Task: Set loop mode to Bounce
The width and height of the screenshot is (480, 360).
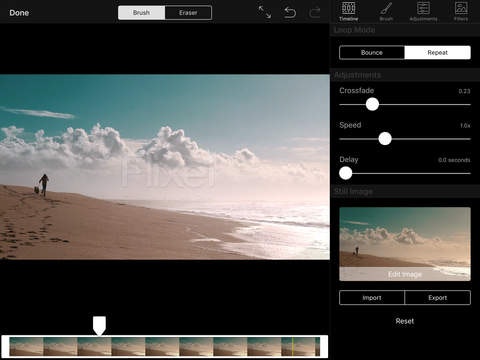Action: tap(372, 53)
